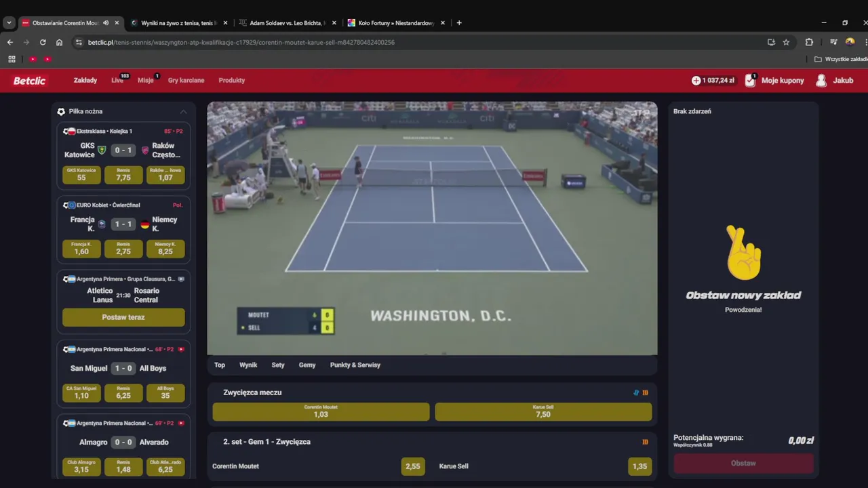Click the blue icon in Zwycięzca meczu header

[636, 392]
